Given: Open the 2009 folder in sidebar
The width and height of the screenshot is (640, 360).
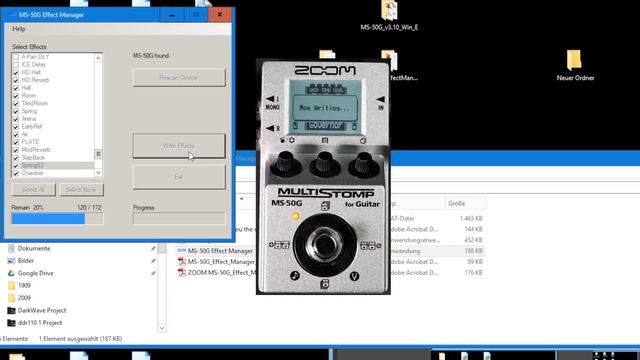Looking at the screenshot, I should coord(24,298).
